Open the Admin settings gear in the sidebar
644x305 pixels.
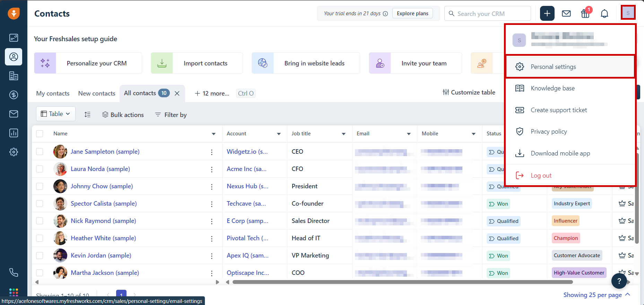pyautogui.click(x=14, y=152)
